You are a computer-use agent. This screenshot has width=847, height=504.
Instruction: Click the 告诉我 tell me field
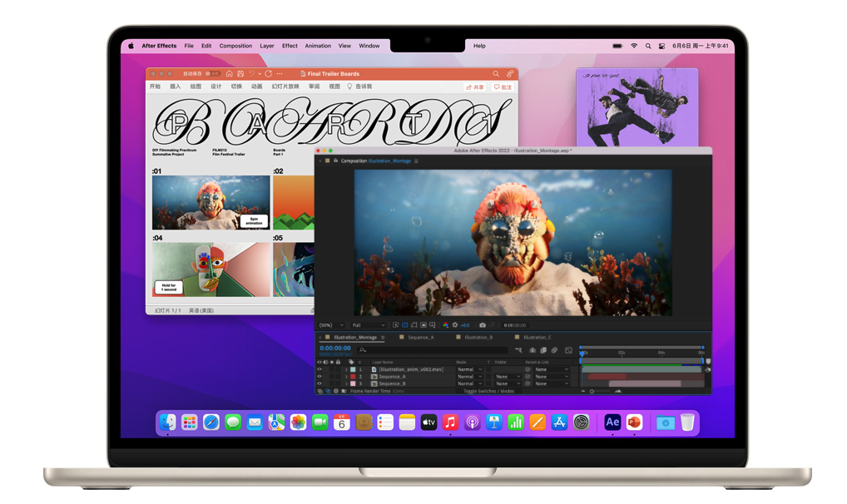coord(359,86)
